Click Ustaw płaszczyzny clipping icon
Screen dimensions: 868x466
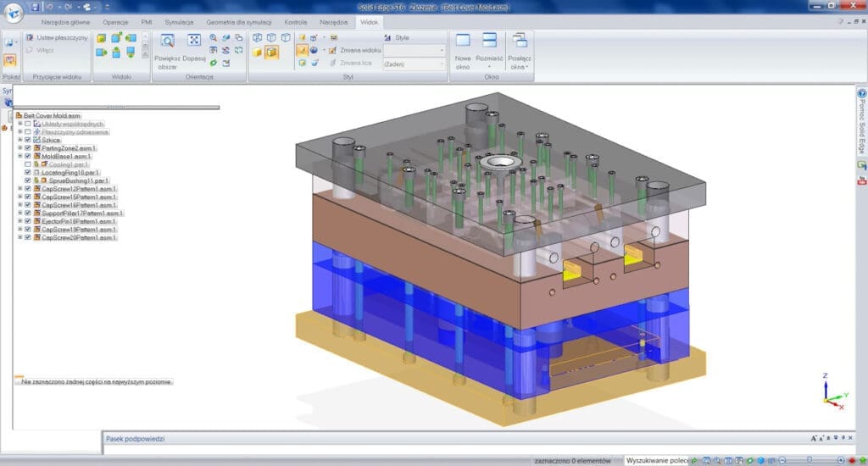[30, 38]
